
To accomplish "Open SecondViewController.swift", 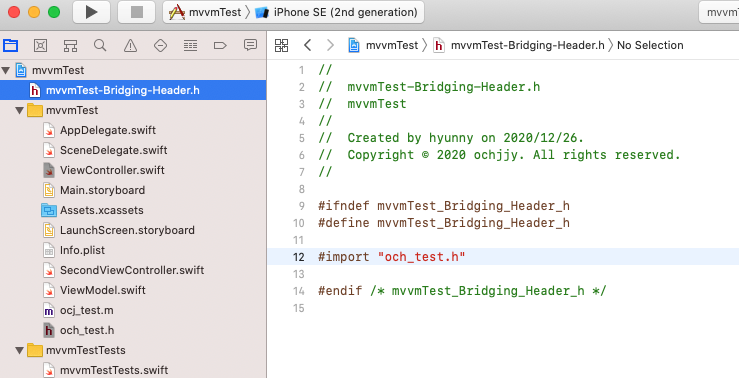I will click(133, 270).
